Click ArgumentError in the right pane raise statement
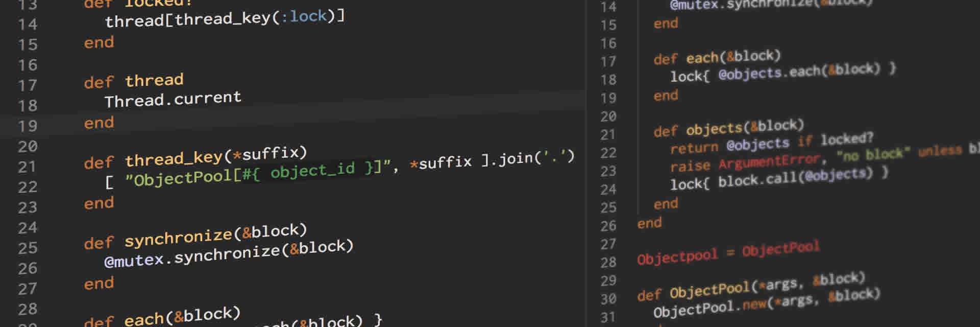980x327 pixels. click(x=769, y=161)
